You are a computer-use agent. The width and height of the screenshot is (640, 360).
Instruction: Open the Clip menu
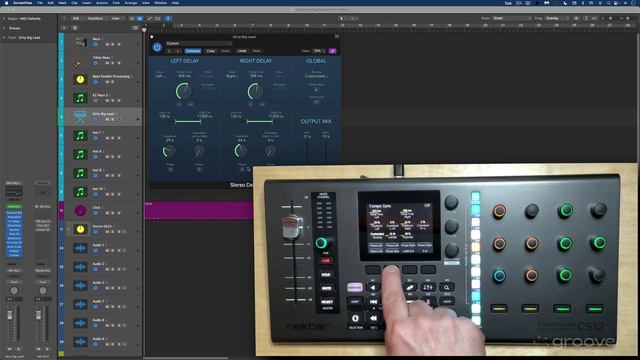pyautogui.click(x=74, y=3)
